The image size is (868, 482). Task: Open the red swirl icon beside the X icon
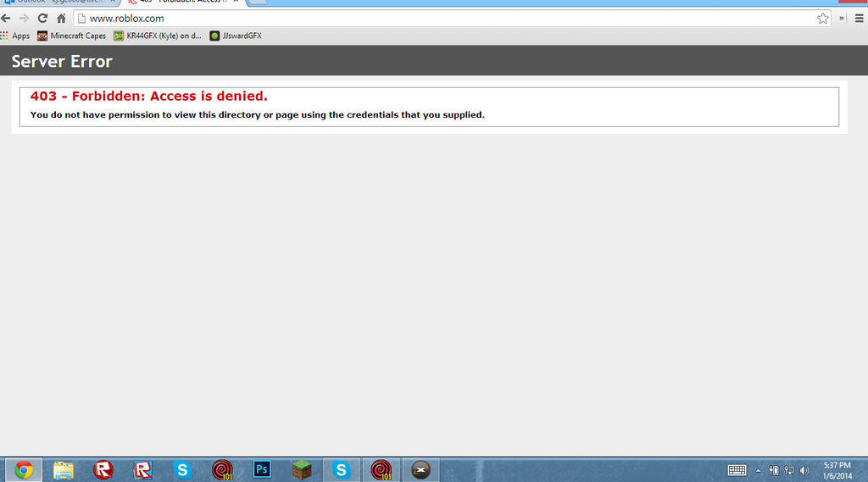click(x=381, y=470)
